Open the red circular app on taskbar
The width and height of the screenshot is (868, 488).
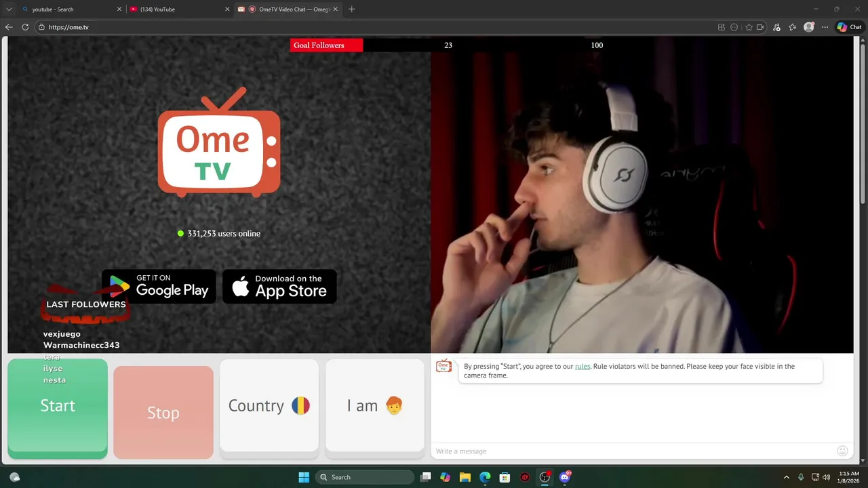(525, 477)
